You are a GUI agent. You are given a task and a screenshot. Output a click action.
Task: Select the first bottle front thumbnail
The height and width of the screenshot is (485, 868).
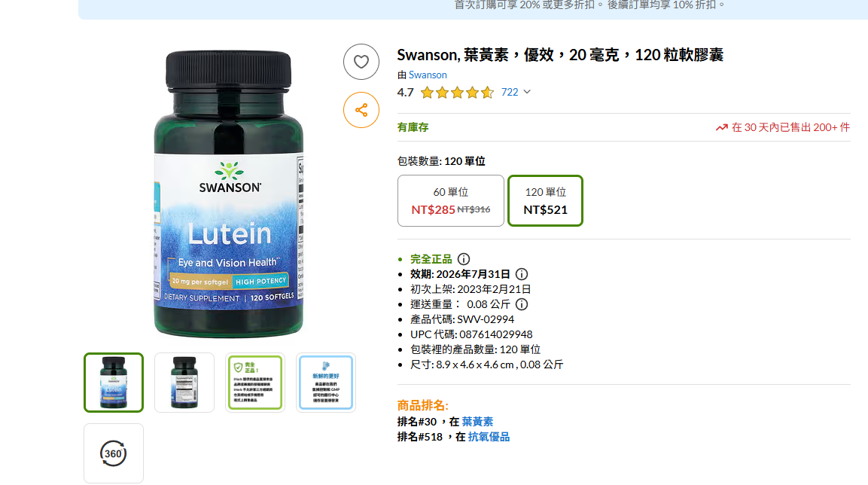pos(114,383)
